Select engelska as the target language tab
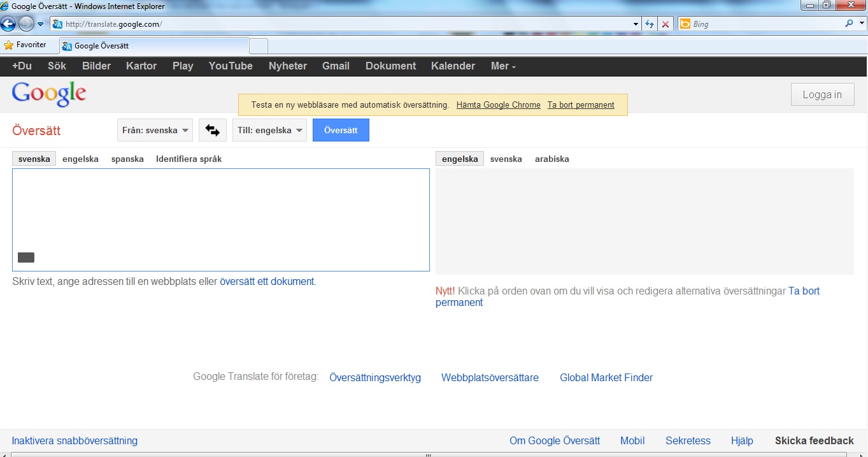The height and width of the screenshot is (457, 868). (460, 159)
